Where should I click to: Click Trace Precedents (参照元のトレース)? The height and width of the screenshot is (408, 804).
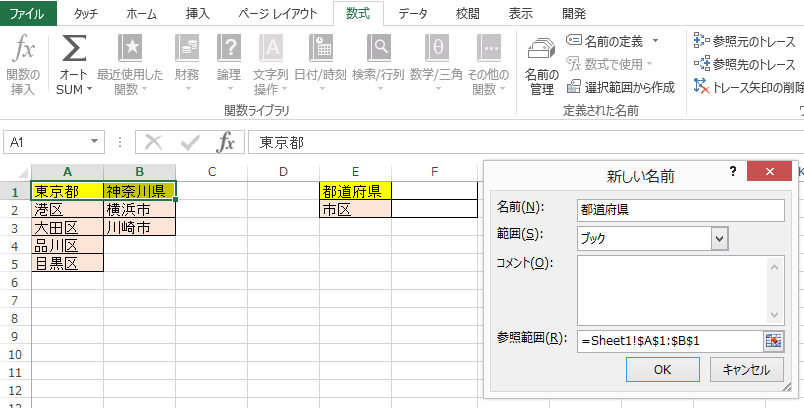(x=745, y=40)
